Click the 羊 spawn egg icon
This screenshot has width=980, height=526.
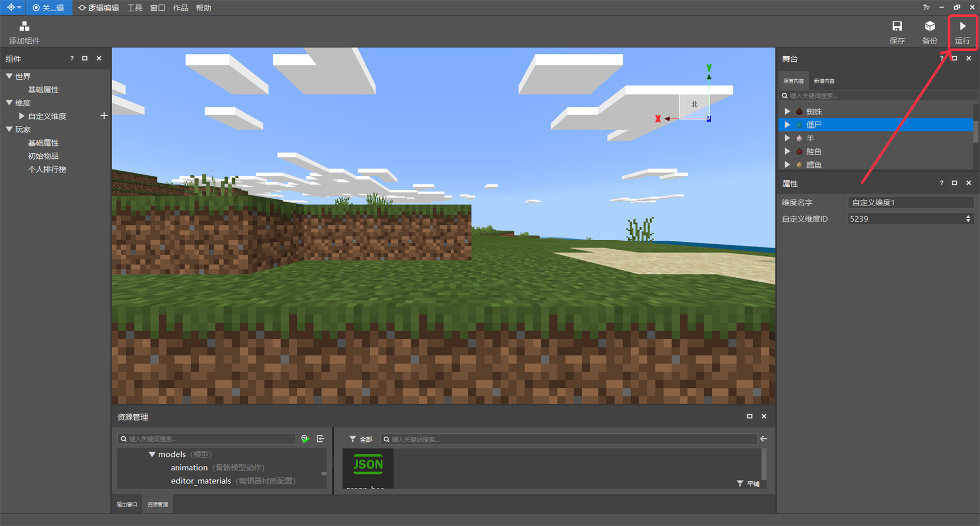tap(799, 138)
